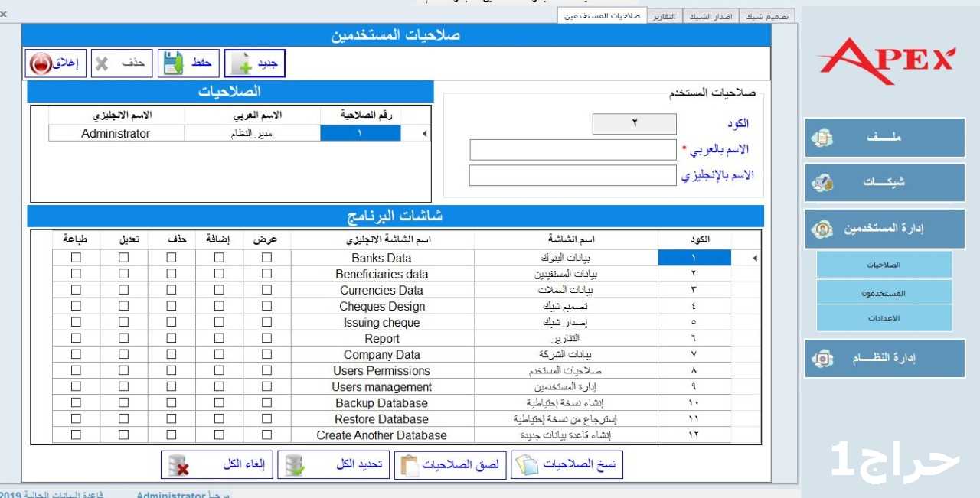980x498 pixels.
Task: Open الصلاحيات sidebar sub-item
Action: [x=884, y=265]
